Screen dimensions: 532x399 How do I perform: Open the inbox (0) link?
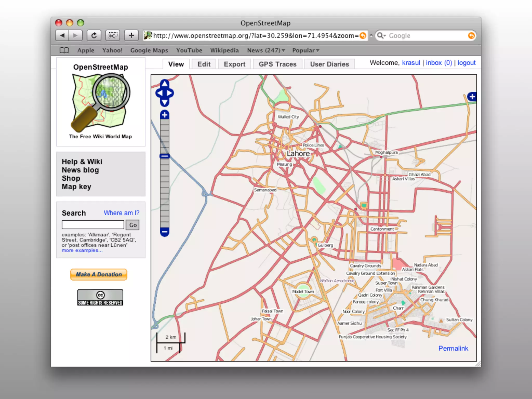click(x=439, y=63)
